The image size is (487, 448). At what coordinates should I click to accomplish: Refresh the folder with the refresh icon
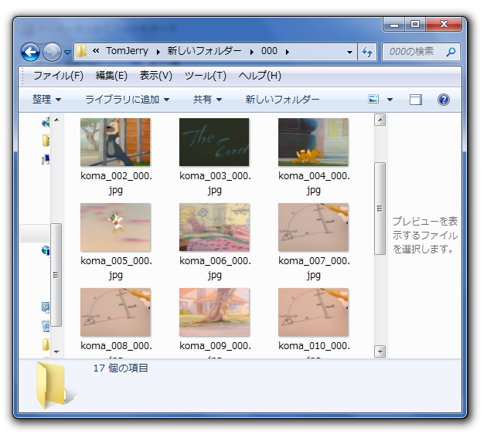point(367,52)
